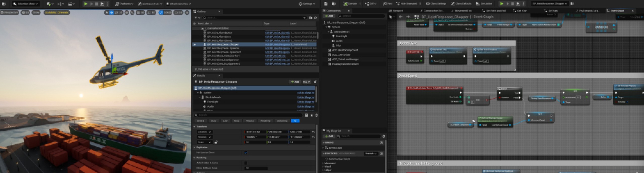The image size is (644, 173).
Task: Click the viewport layout maximize icon
Action: pyautogui.click(x=187, y=12)
